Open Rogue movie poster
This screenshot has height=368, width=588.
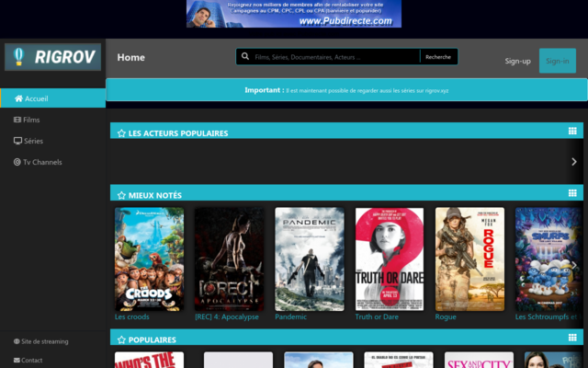point(469,259)
